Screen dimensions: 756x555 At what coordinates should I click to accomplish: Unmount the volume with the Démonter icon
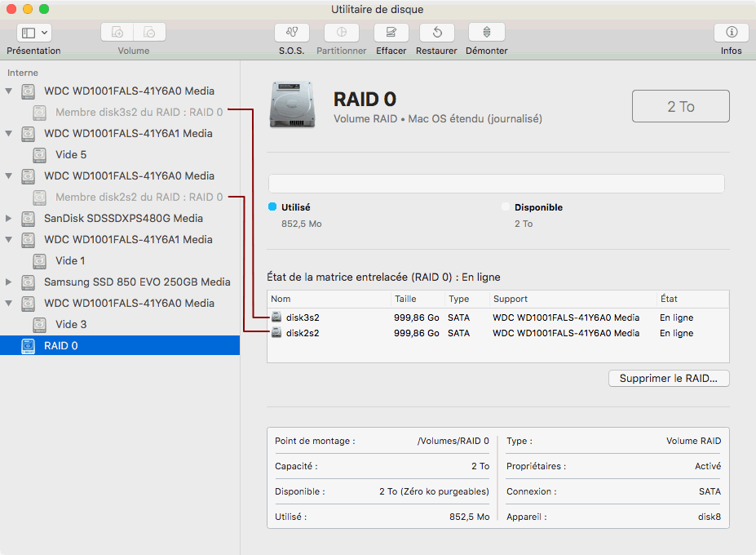(x=487, y=33)
